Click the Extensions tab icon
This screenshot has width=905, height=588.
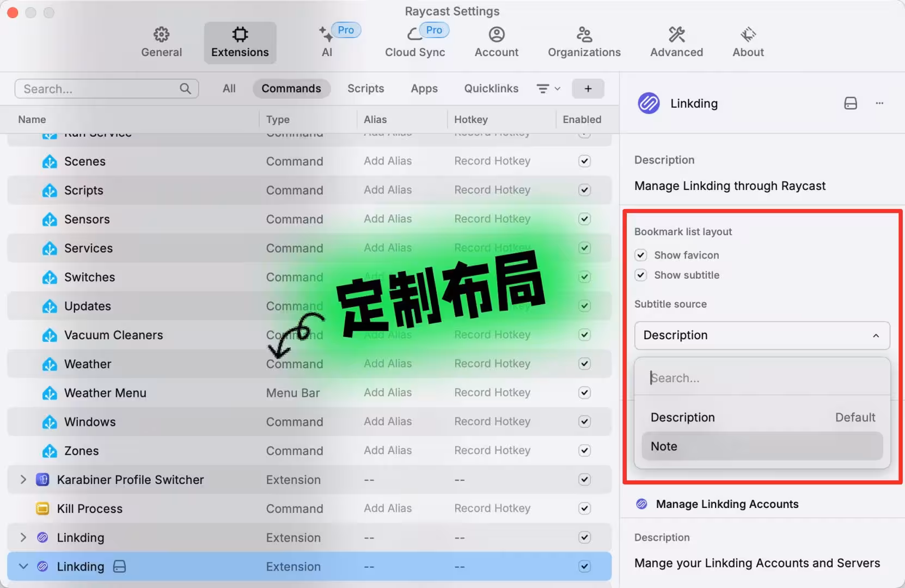(240, 34)
